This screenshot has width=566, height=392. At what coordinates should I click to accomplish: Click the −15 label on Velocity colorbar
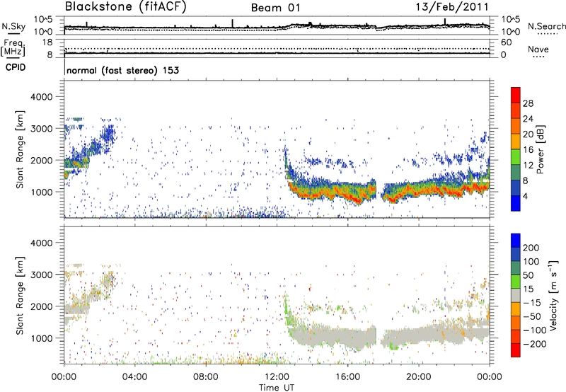[531, 303]
